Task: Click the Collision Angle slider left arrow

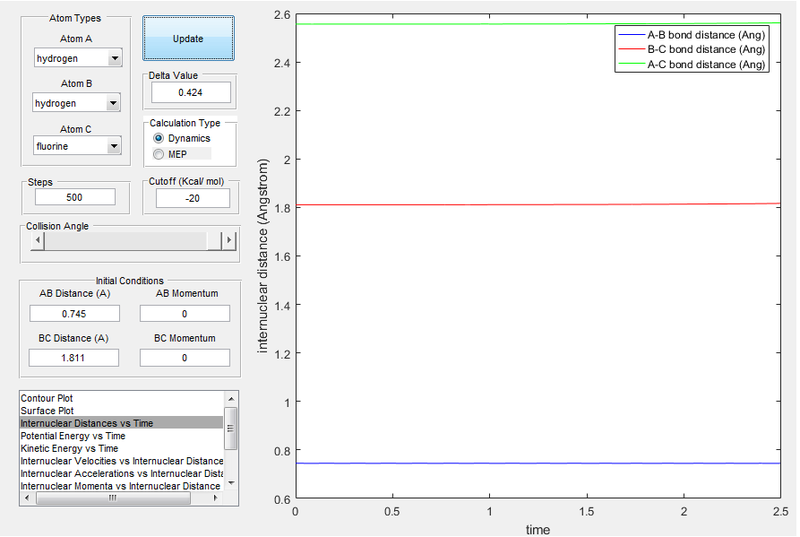Action: pos(37,240)
